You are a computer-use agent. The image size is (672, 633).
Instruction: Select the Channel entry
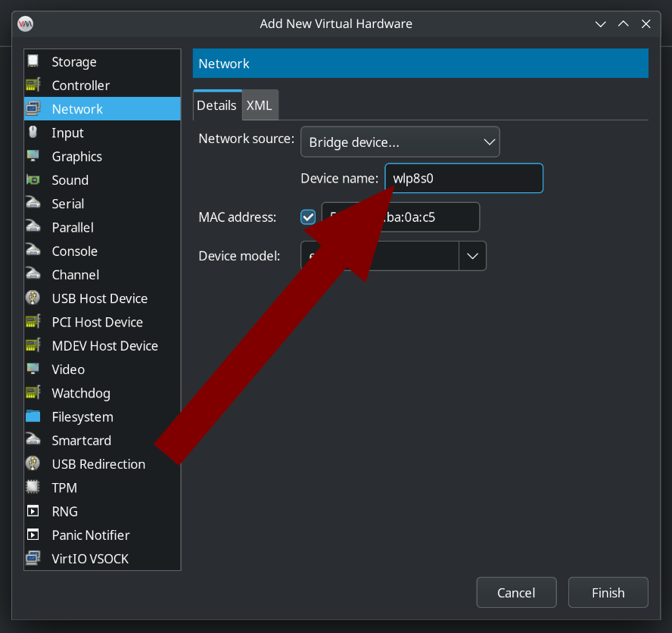click(x=102, y=274)
